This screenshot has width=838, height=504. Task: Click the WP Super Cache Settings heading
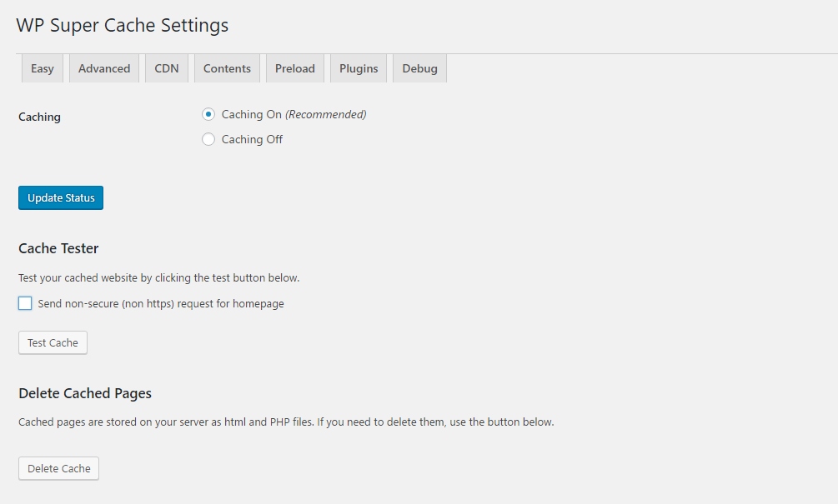tap(123, 25)
